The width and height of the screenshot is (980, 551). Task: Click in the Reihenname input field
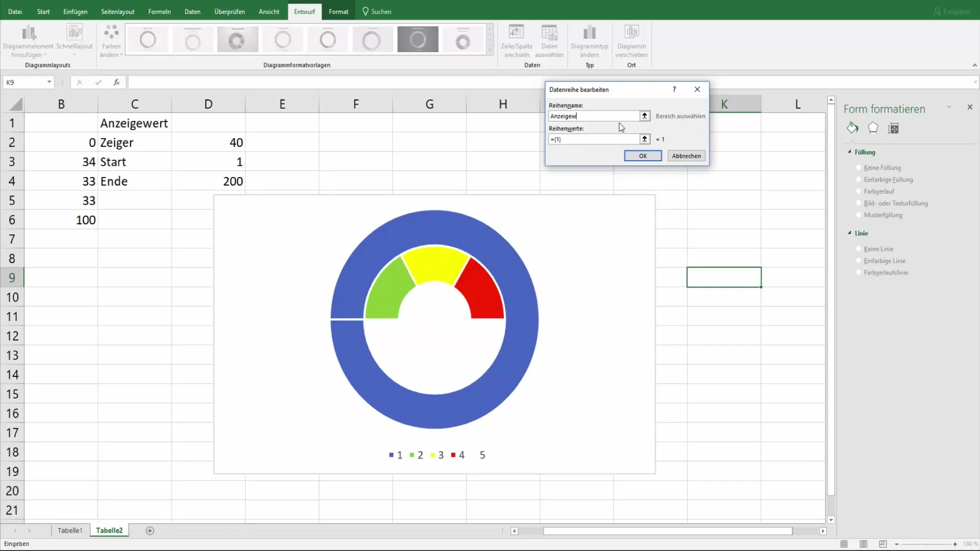click(594, 116)
